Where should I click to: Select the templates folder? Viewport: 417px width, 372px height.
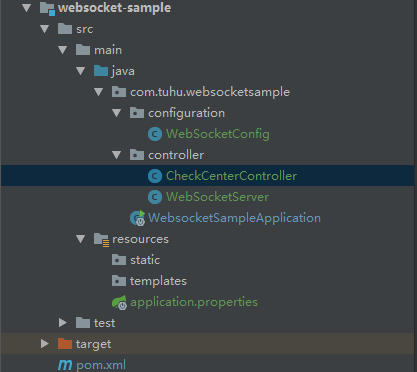pos(149,281)
